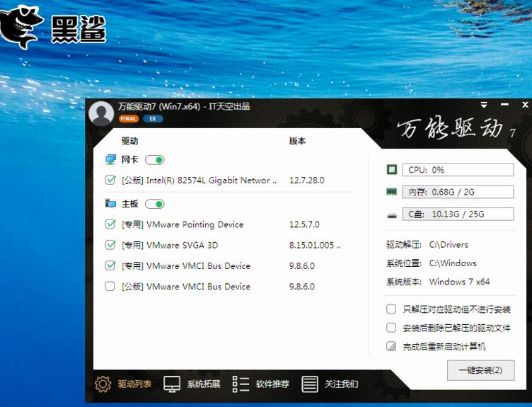Toggle the 主板 category switch
Viewport: 532px width, 407px height.
click(x=154, y=204)
